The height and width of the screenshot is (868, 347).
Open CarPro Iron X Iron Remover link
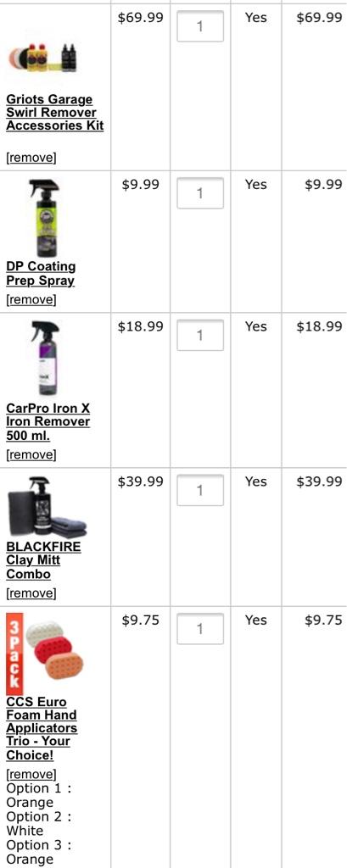tap(48, 422)
